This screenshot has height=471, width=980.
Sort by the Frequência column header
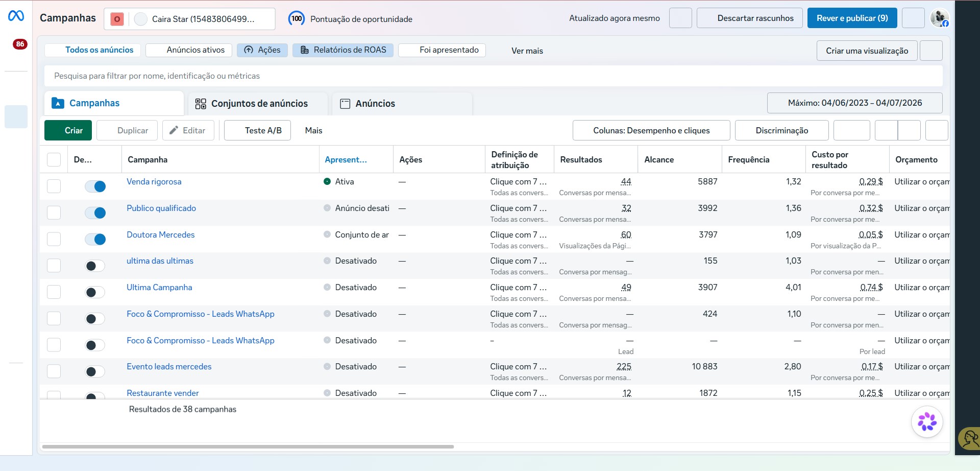point(764,159)
